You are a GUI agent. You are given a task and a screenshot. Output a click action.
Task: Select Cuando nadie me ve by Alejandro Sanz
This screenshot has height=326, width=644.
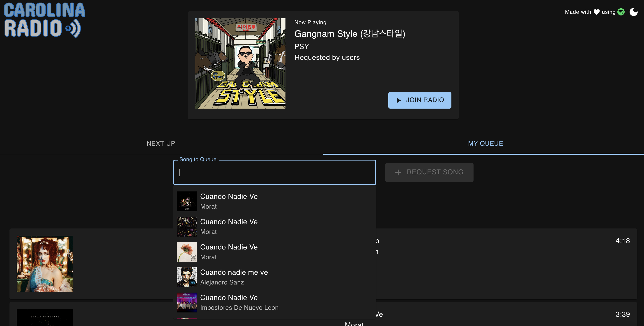point(234,277)
